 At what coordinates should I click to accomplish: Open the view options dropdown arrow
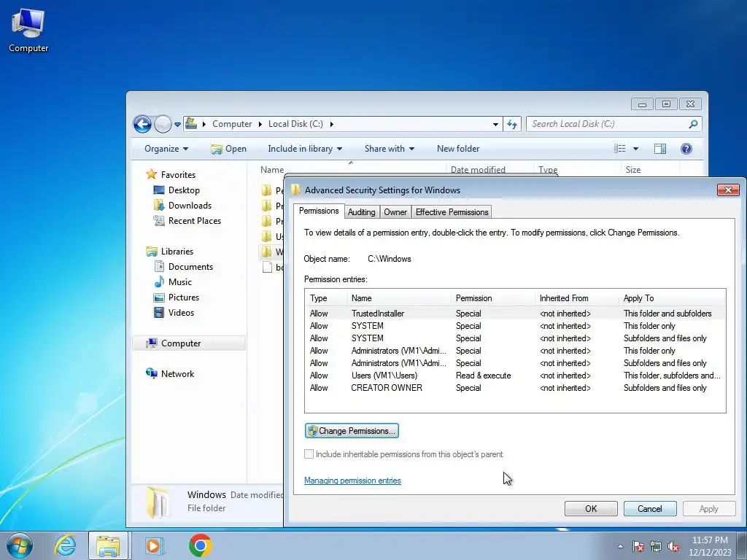coord(635,149)
